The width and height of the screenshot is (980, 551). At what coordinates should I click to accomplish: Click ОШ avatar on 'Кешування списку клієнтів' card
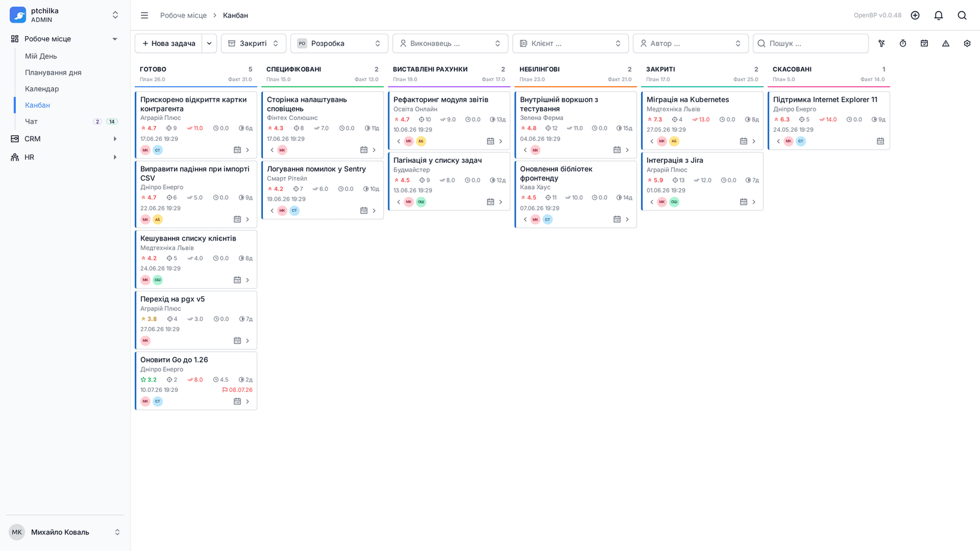tap(157, 280)
